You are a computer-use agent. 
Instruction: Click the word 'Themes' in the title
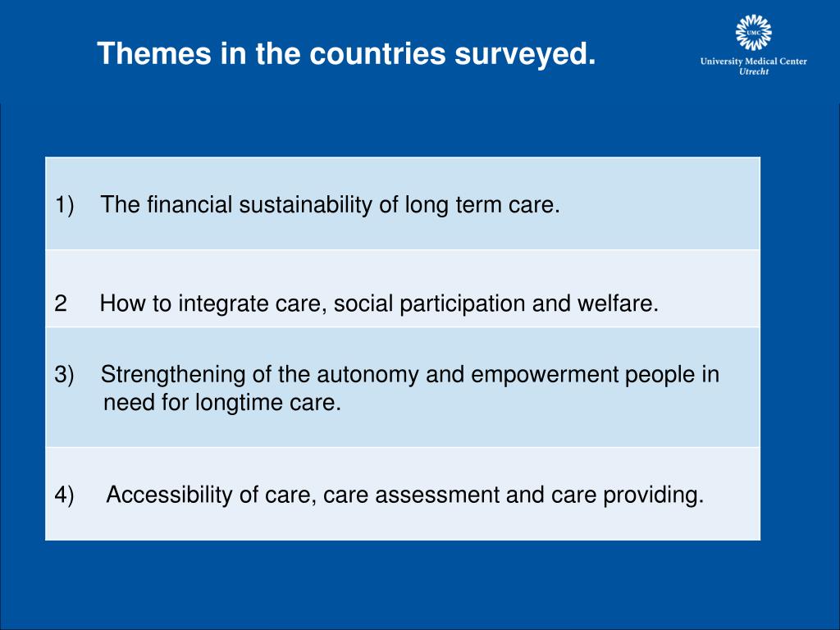click(x=154, y=53)
